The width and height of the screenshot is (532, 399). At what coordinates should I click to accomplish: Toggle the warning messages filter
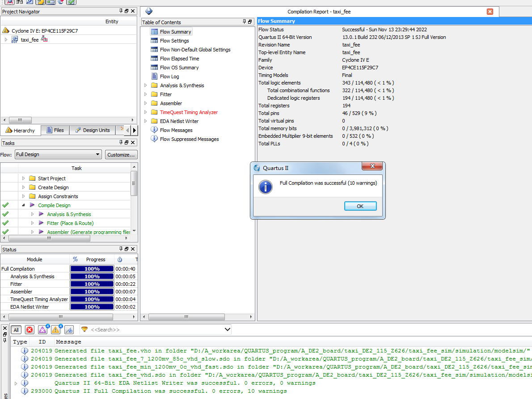pos(55,330)
